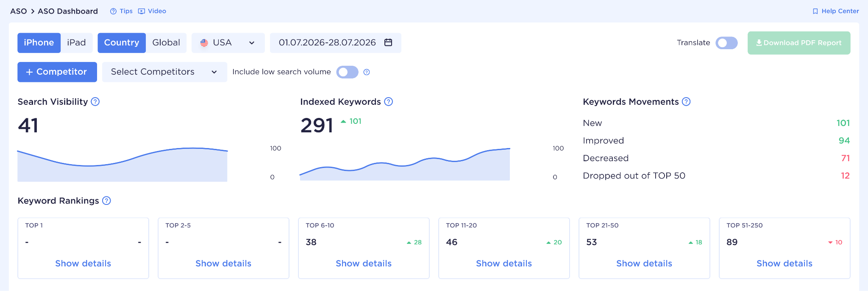Switch to the iPad tab
The height and width of the screenshot is (291, 868).
coord(77,43)
